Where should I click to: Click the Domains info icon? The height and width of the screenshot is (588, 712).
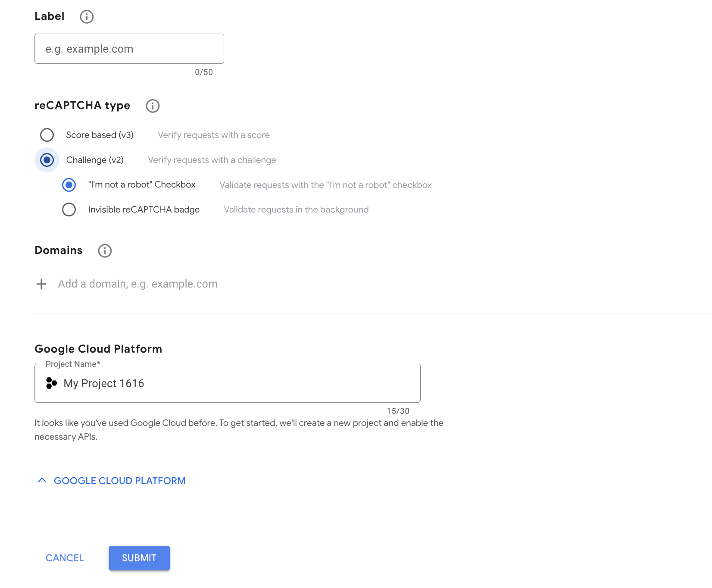click(x=105, y=251)
